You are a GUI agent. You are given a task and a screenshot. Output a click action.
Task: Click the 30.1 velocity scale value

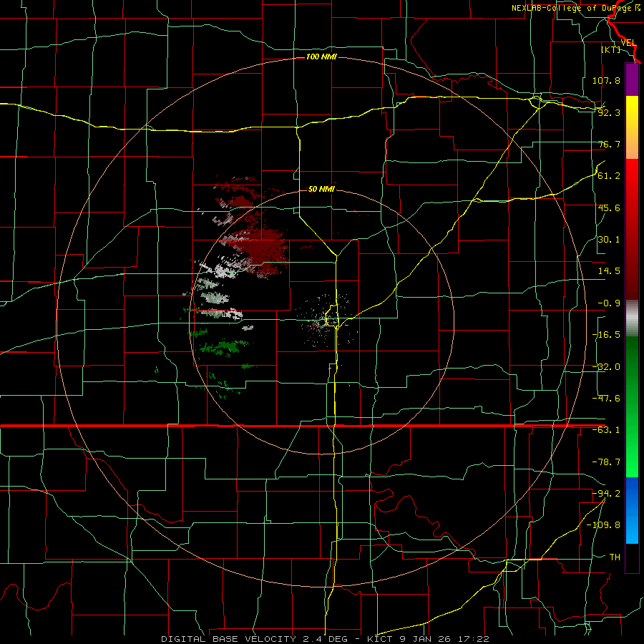(x=609, y=240)
